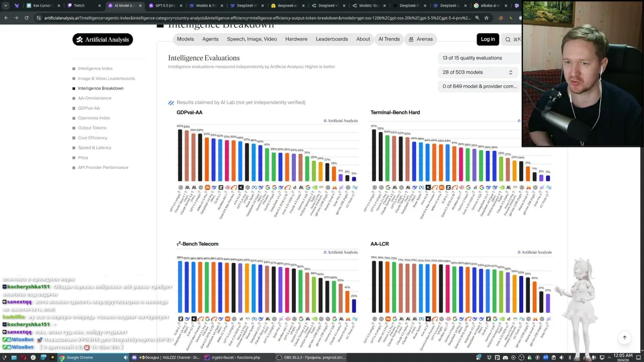Viewport: 644px width, 362px height.
Task: Open the AI Trends navigation button
Action: click(x=389, y=39)
